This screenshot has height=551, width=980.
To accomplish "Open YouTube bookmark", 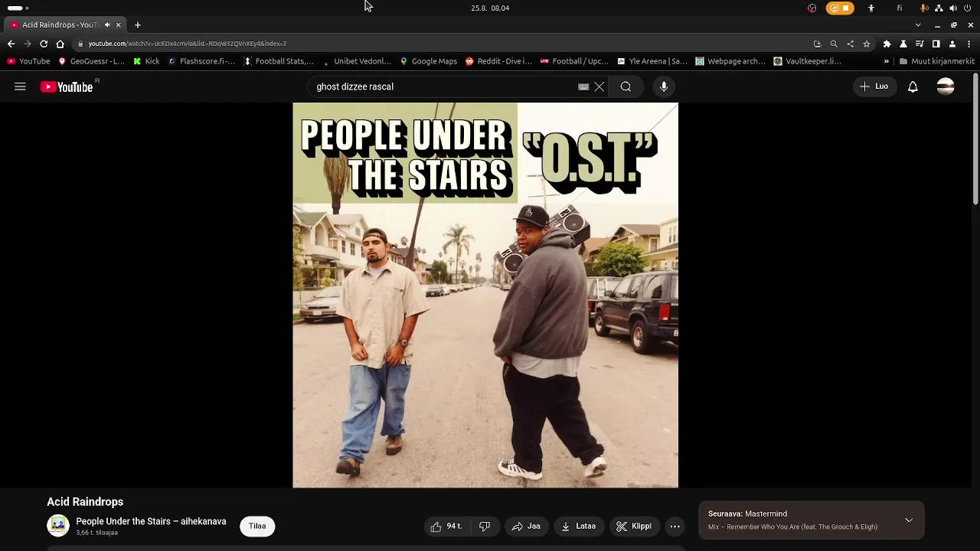I will pos(28,61).
